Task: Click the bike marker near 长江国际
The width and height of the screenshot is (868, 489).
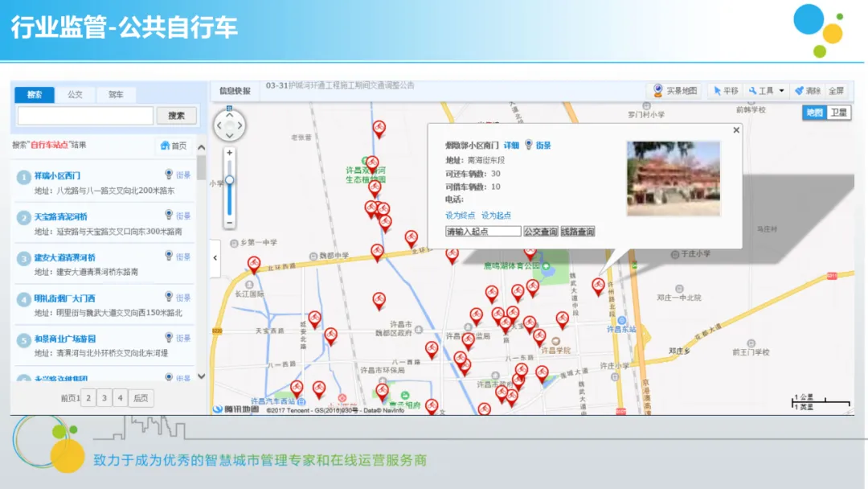Action: point(254,264)
